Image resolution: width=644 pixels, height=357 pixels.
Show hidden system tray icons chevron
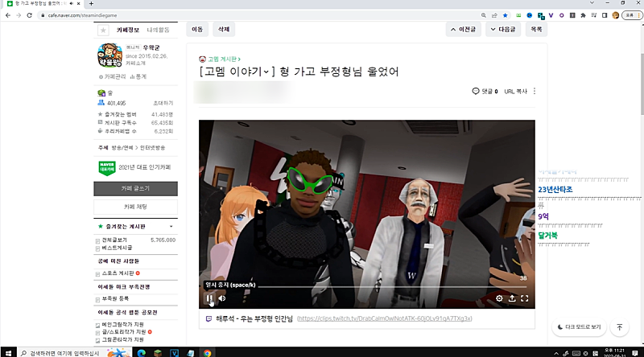coord(556,353)
